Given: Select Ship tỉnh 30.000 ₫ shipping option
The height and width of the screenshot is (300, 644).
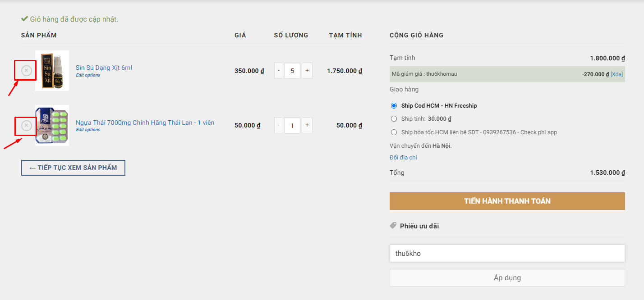Looking at the screenshot, I should (394, 119).
